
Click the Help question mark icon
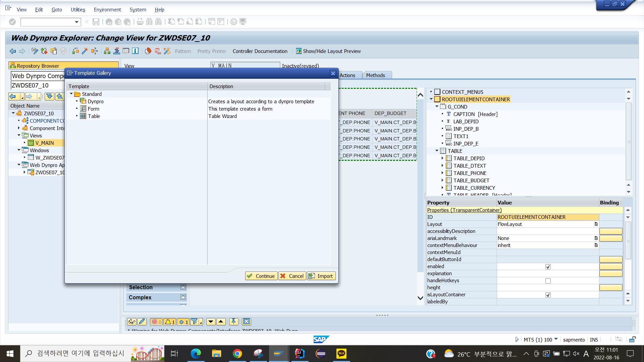tap(234, 22)
